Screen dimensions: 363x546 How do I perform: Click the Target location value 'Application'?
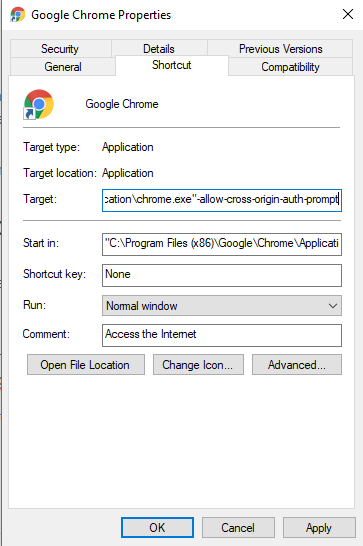128,173
